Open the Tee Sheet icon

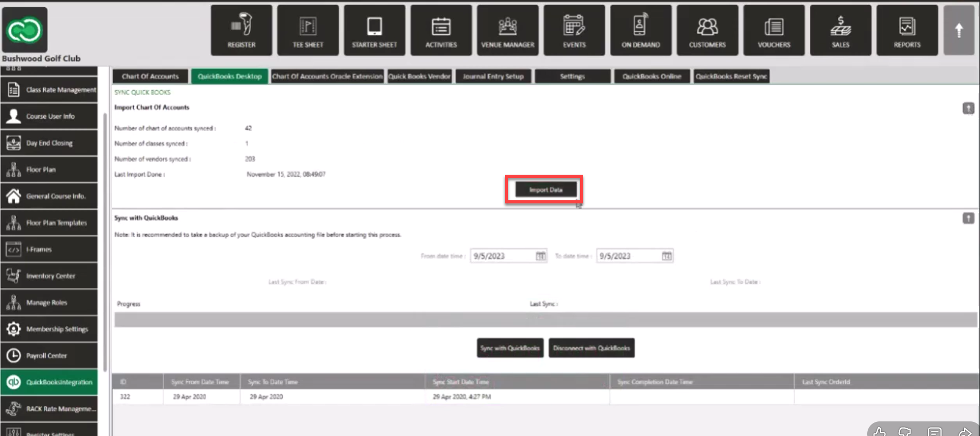[x=308, y=30]
